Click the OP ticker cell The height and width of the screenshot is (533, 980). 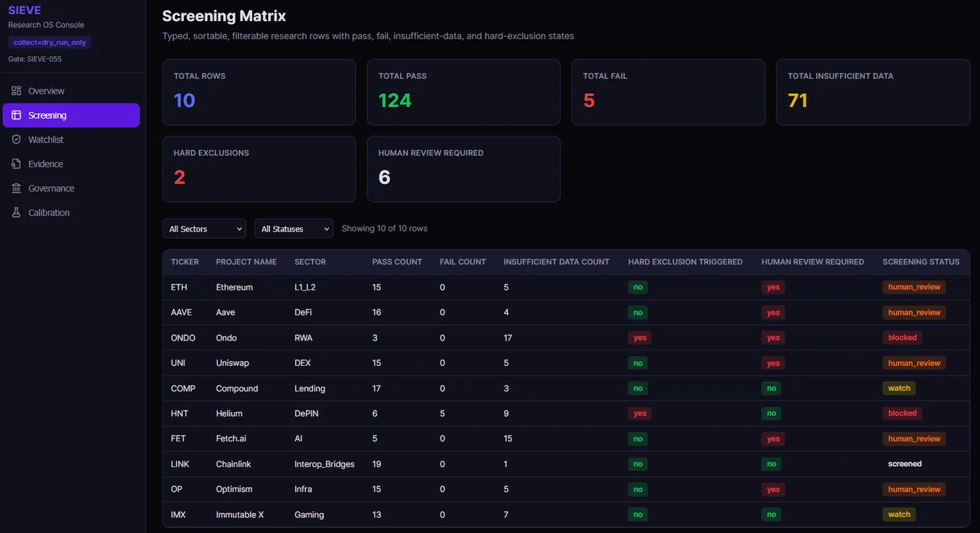pos(176,490)
